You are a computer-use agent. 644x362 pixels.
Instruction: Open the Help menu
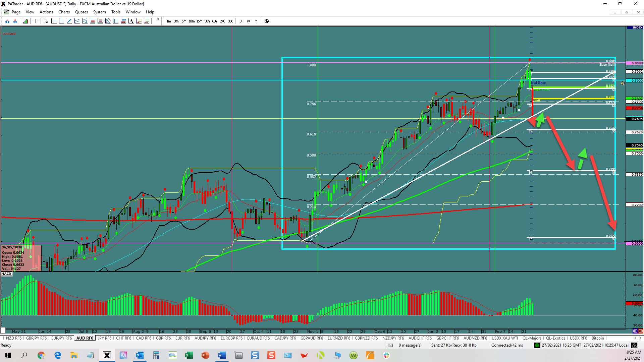pyautogui.click(x=150, y=12)
